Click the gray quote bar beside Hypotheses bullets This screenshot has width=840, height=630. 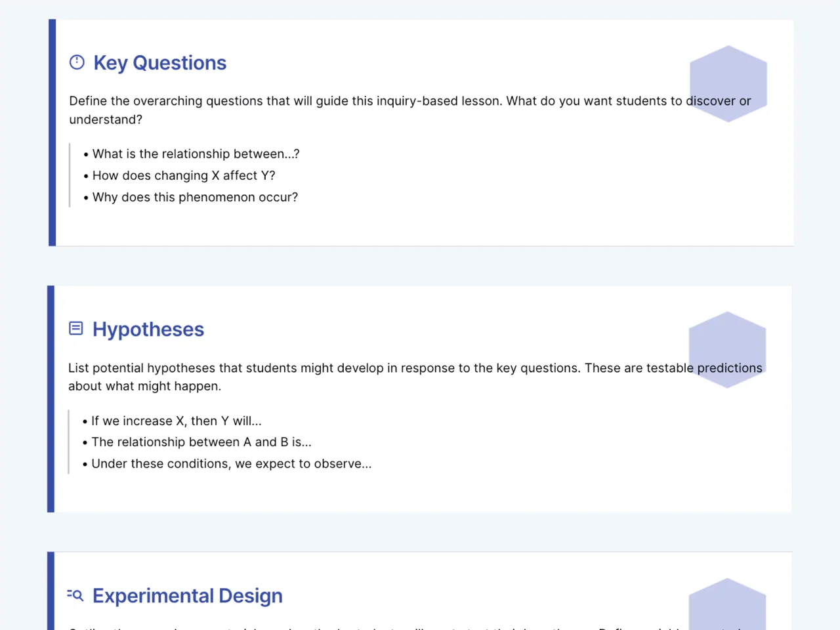click(69, 442)
